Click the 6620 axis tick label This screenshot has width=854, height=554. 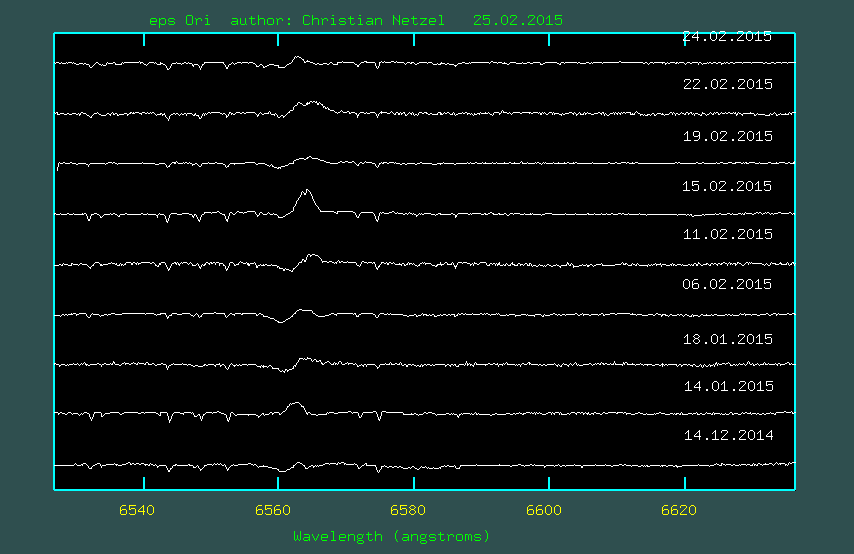pos(679,511)
